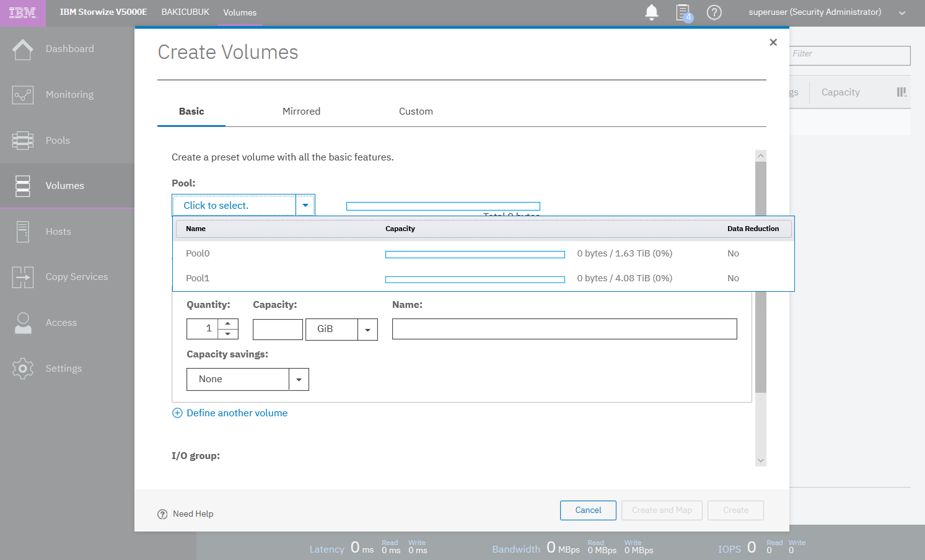Open the notifications bell
925x560 pixels.
tap(652, 12)
